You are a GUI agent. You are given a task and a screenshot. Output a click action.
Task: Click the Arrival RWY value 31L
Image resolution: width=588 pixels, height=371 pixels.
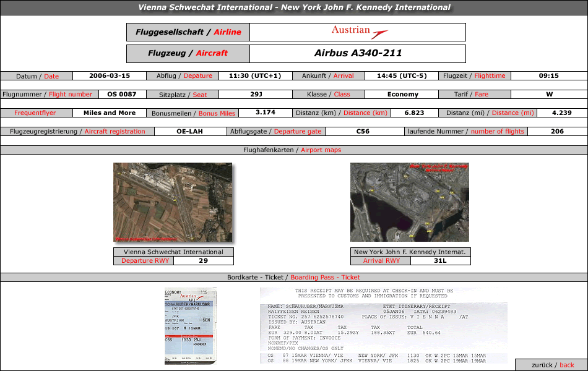tap(440, 261)
